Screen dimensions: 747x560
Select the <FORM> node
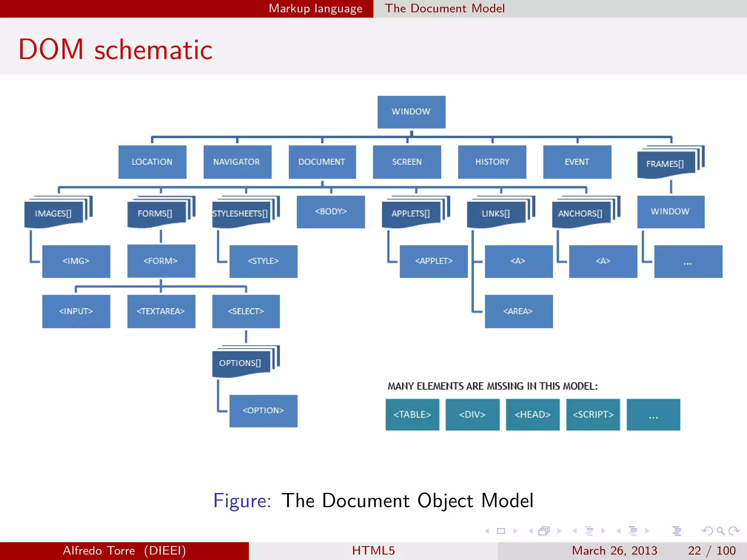pos(161,261)
